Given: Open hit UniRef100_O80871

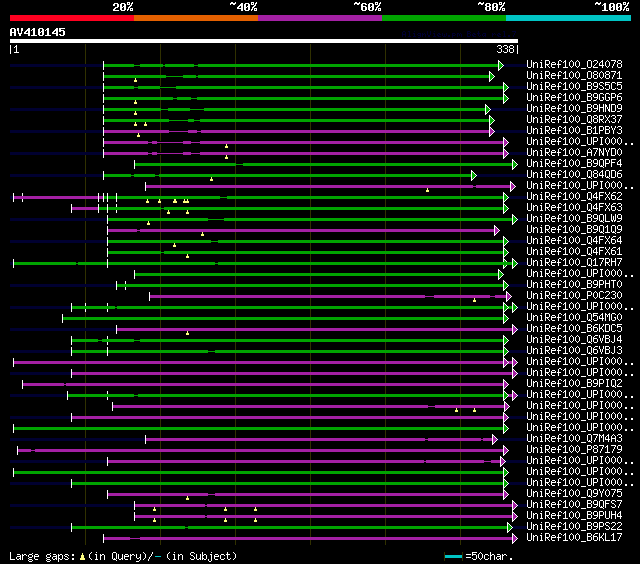Looking at the screenshot, I should point(574,75).
